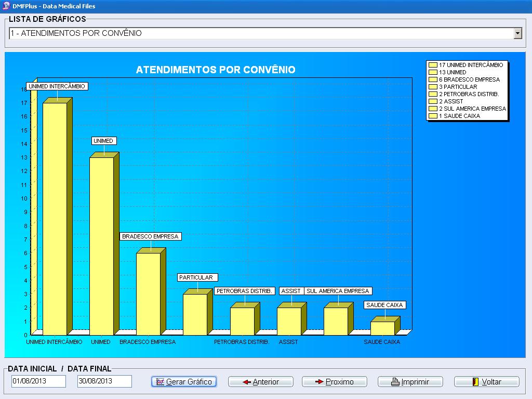
Task: Click legend swatch for 17 UNIMED INTERCÂMBIO
Action: point(433,65)
